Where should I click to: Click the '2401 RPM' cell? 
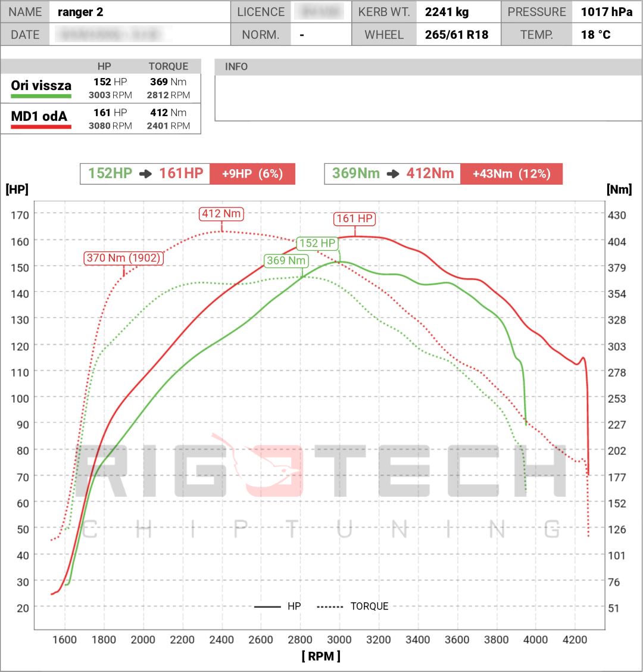(x=168, y=126)
